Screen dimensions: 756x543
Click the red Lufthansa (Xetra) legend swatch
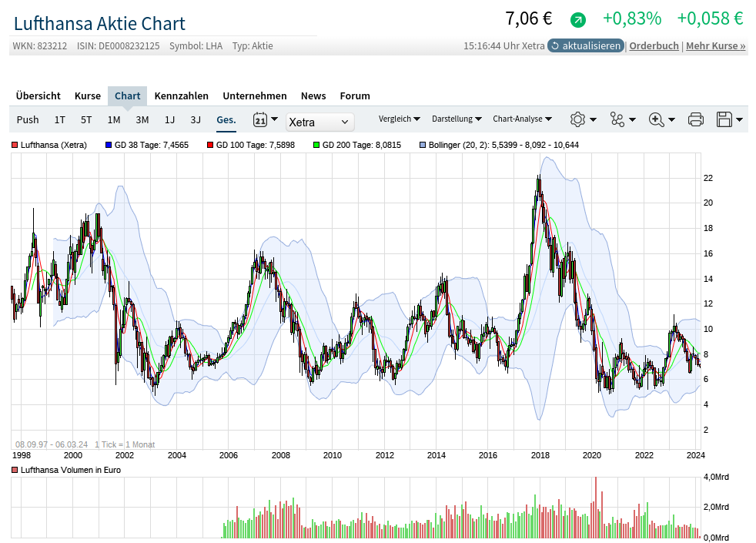pos(15,145)
